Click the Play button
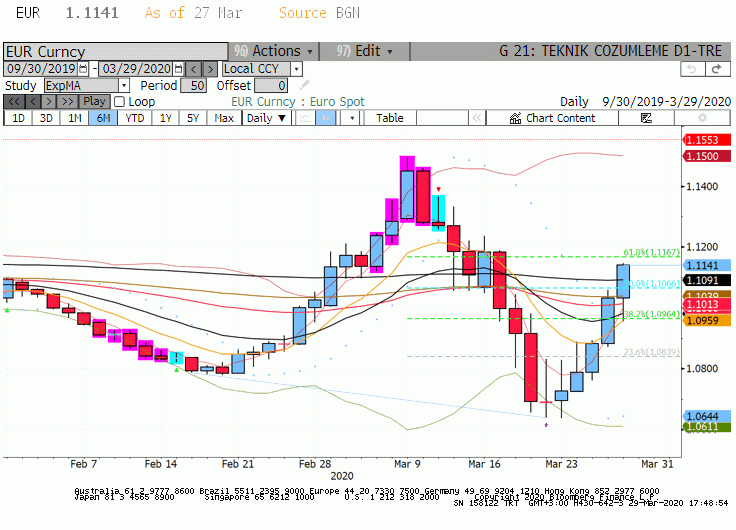 click(94, 101)
